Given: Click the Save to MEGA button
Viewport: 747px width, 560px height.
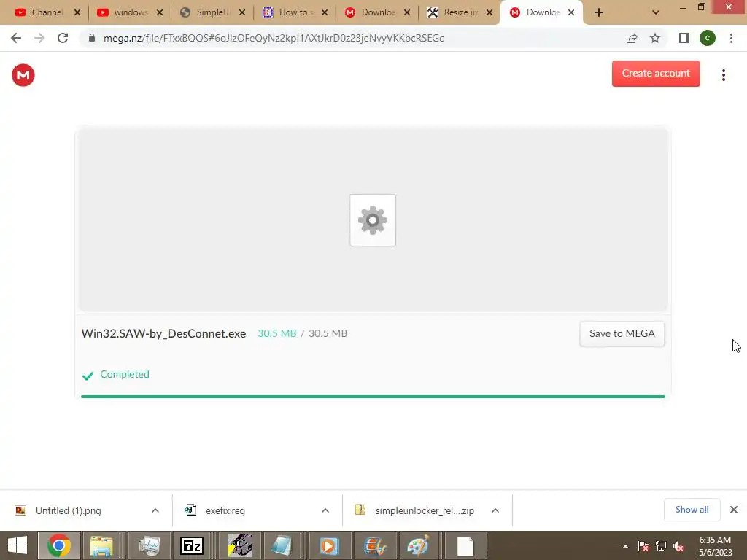Looking at the screenshot, I should 622,334.
